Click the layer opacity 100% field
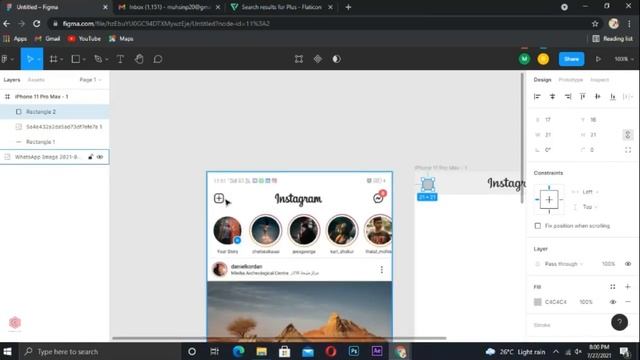 pos(608,264)
